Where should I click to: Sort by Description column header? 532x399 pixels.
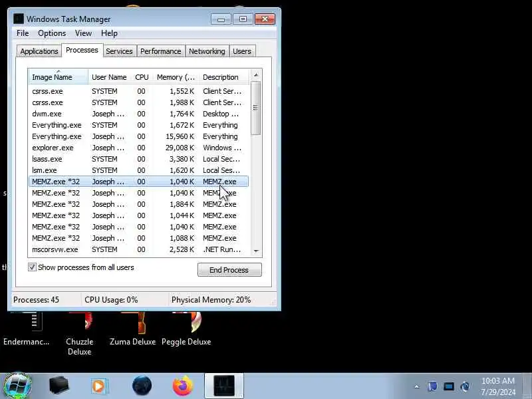coord(224,77)
